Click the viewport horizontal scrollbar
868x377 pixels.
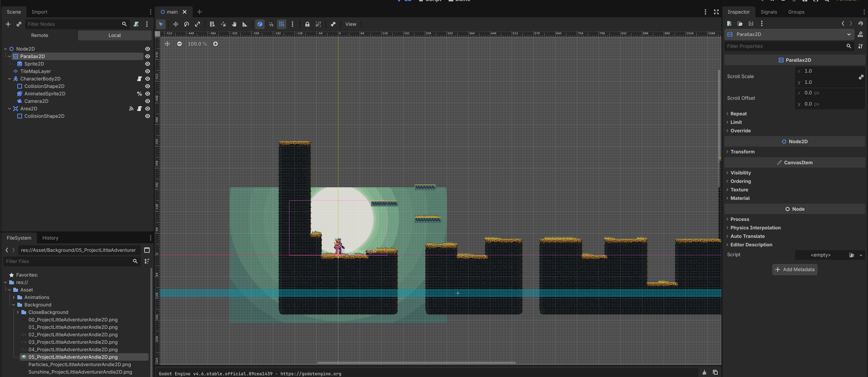416,363
